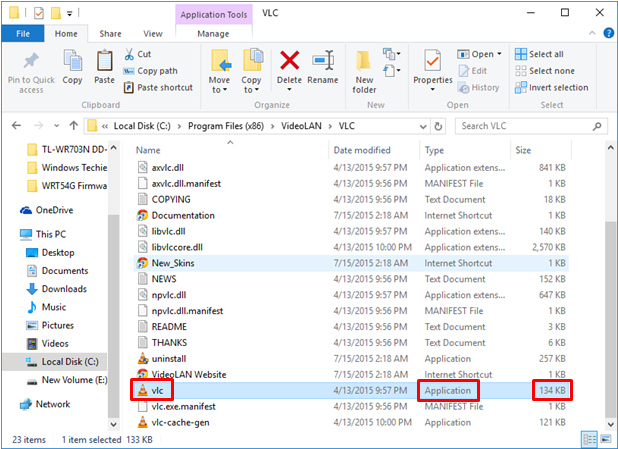Open Desktop in navigation pane
Screen dimensions: 618x449
pos(50,252)
